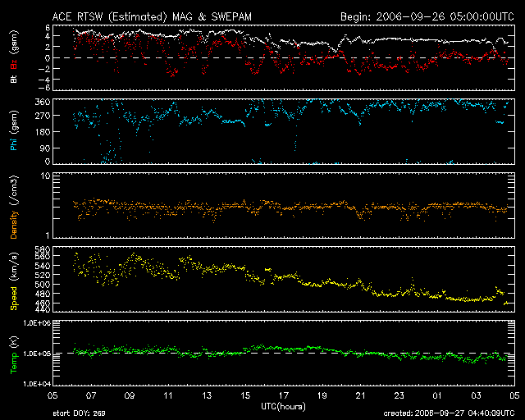Click the '01' hour label on time axis

(x=437, y=395)
